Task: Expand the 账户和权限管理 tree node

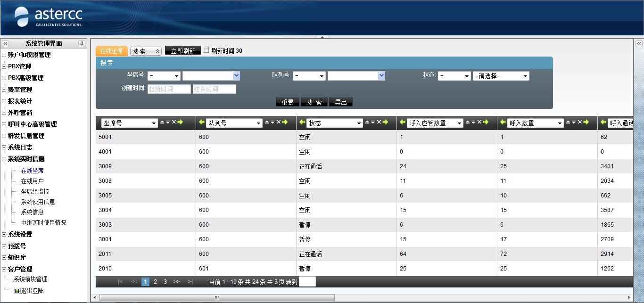Action: (4, 55)
